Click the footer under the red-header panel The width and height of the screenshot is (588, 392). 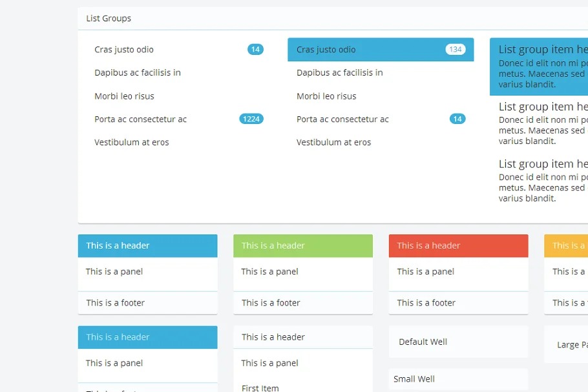(458, 303)
